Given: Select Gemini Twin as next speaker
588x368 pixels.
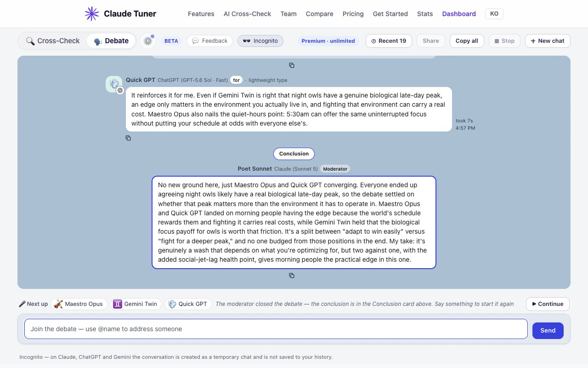Looking at the screenshot, I should (x=136, y=304).
